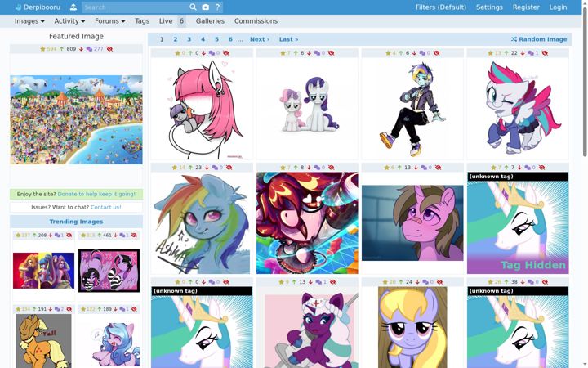Viewport: 588px width, 368px height.
Task: Upvote the Rarity and Sweetie Belle image
Action: click(x=296, y=53)
